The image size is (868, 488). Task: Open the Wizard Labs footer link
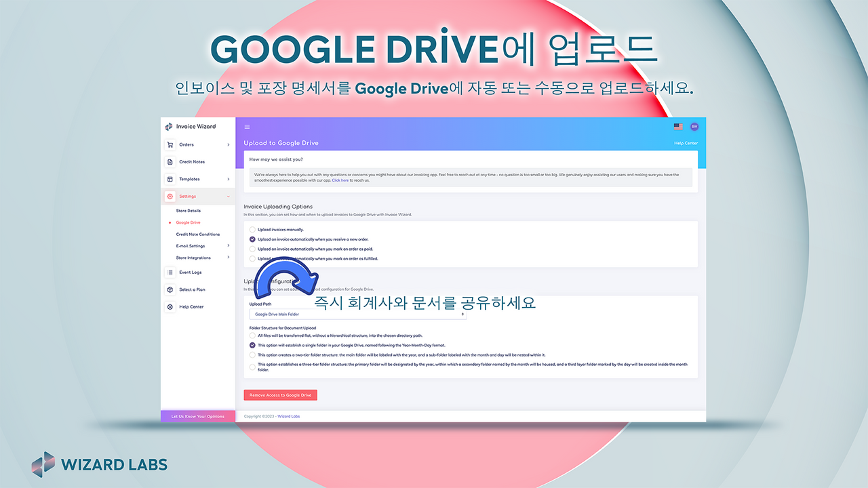[x=288, y=416]
